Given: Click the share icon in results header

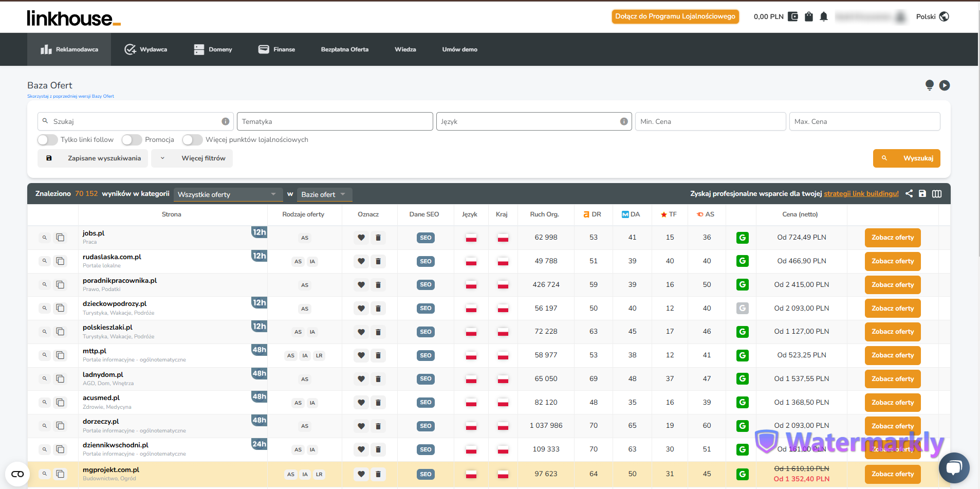Looking at the screenshot, I should pos(909,193).
